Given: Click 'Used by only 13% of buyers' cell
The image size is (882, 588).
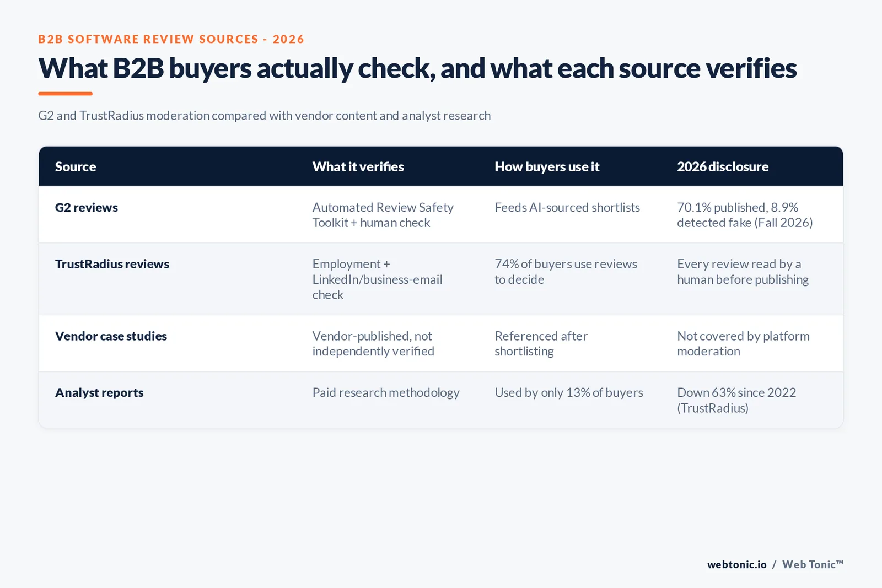Looking at the screenshot, I should [x=569, y=393].
